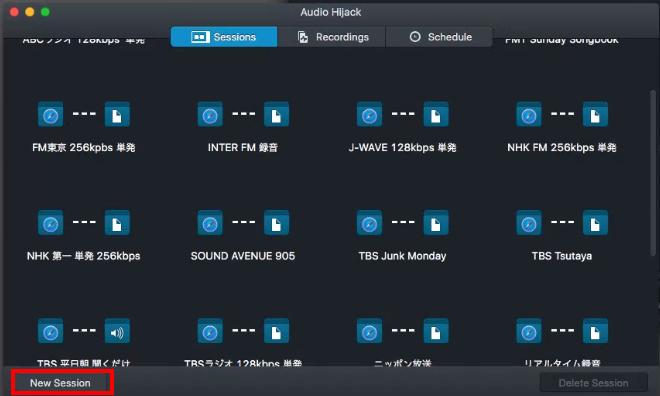Image resolution: width=660 pixels, height=396 pixels.
Task: Select the FM東京 256kpbs 単発 label
Action: tap(84, 148)
